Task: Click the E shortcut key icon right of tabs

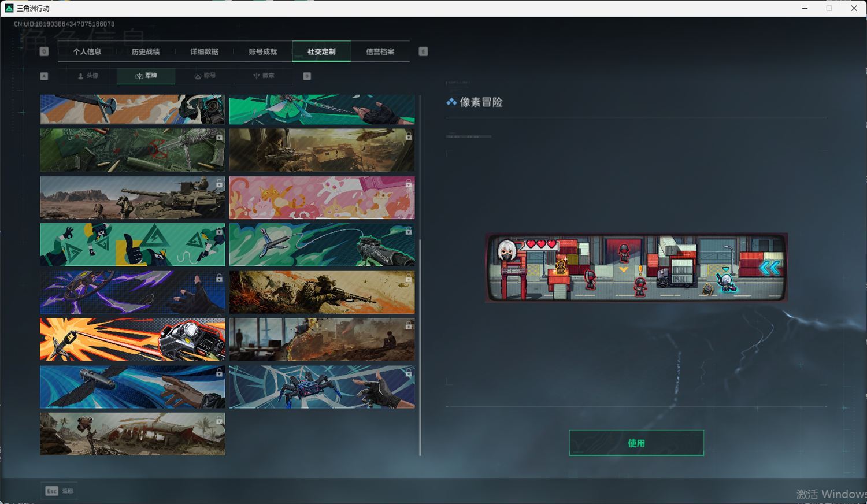Action: coord(423,51)
